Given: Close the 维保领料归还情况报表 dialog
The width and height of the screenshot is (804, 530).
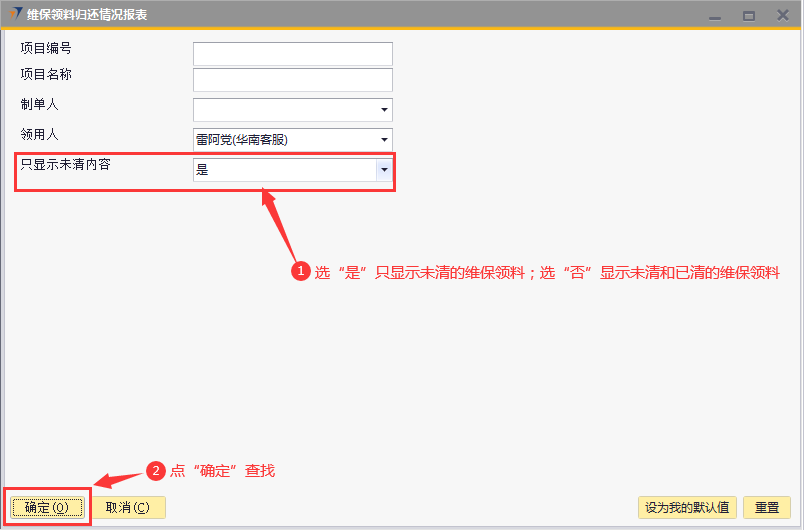Looking at the screenshot, I should pos(781,15).
